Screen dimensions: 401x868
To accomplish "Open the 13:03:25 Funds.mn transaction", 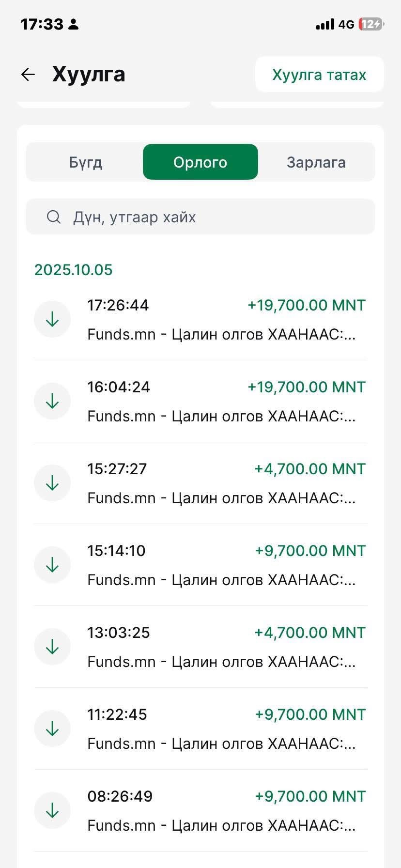I will click(x=221, y=662).
